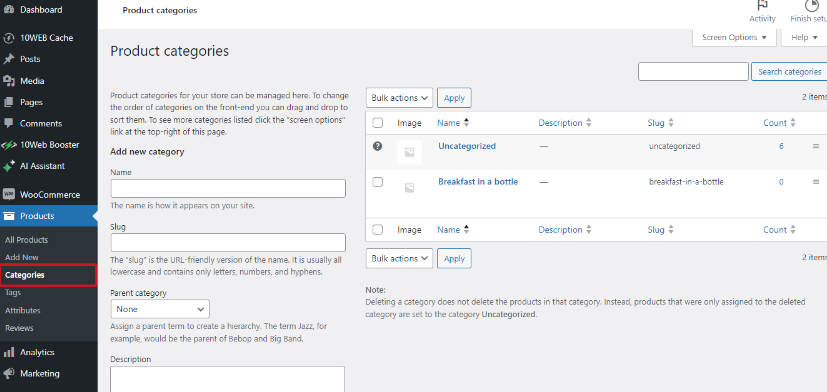Viewport: 827px width, 392px height.
Task: Click footer Count column sort link
Action: 779,230
